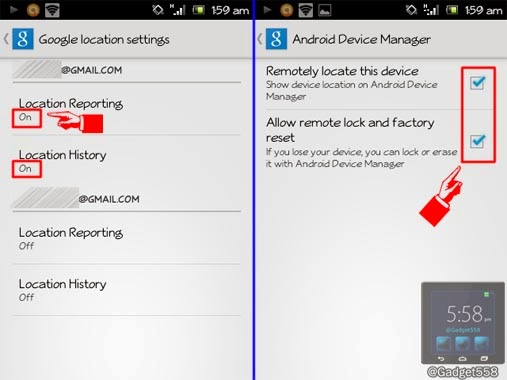Viewport: 507px width, 380px height.
Task: Go back using arrow beside Android Device Manager
Action: click(260, 39)
